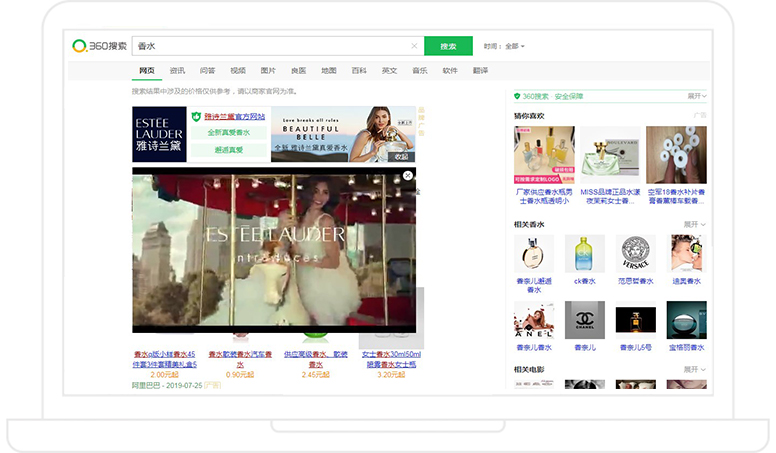Click the Chanel Chance bottle thumbnail

(534, 253)
